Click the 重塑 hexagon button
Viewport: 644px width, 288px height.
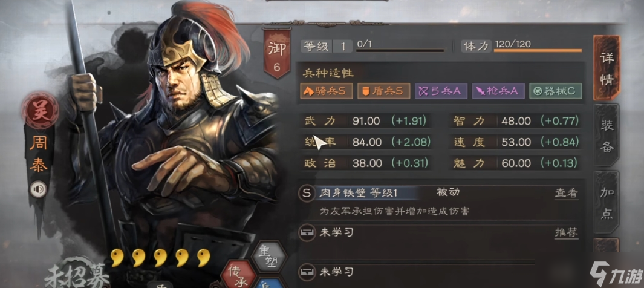point(269,258)
